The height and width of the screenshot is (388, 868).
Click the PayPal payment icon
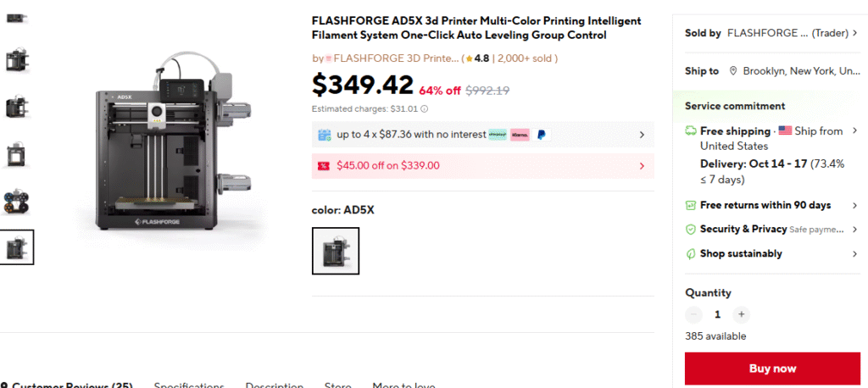(542, 135)
